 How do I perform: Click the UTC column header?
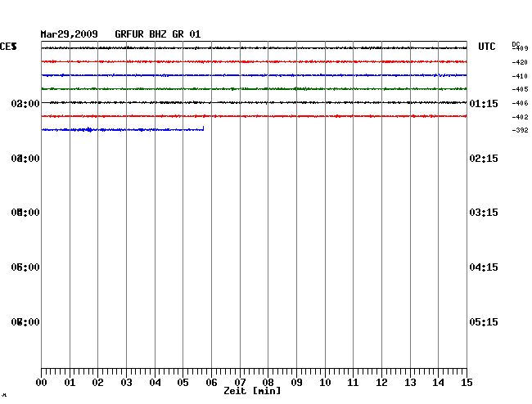point(486,47)
